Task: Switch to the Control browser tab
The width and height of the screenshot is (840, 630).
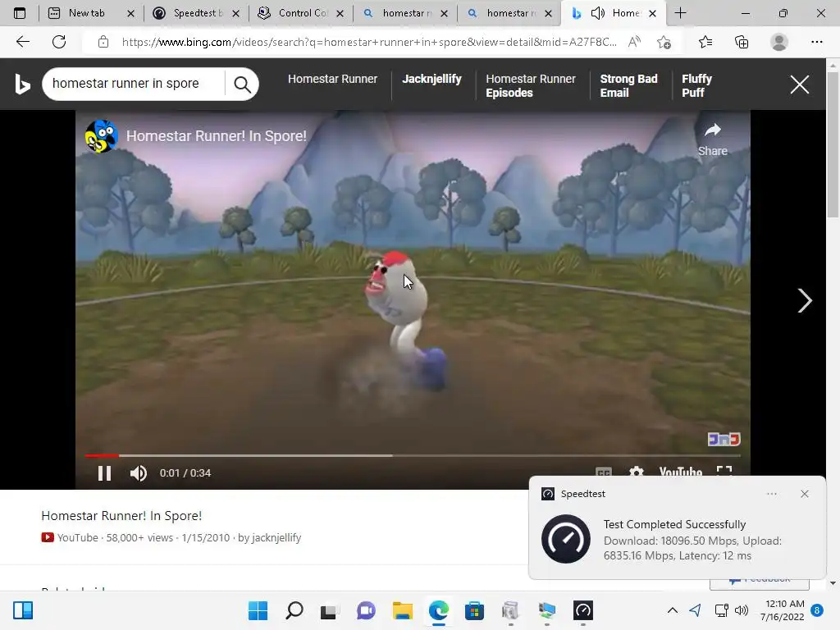Action: [301, 13]
